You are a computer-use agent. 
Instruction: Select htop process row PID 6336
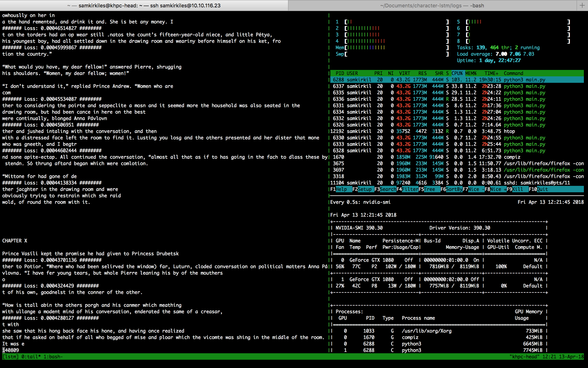click(x=457, y=99)
